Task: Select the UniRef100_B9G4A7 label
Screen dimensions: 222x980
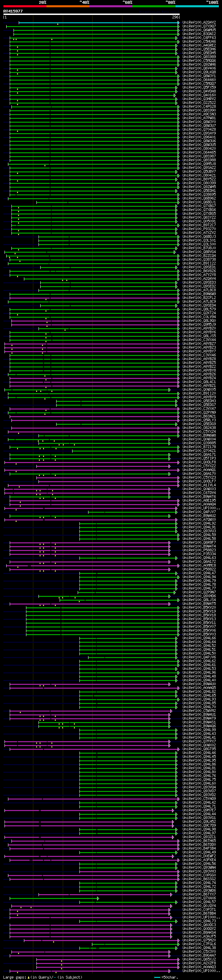Action: [199, 955]
